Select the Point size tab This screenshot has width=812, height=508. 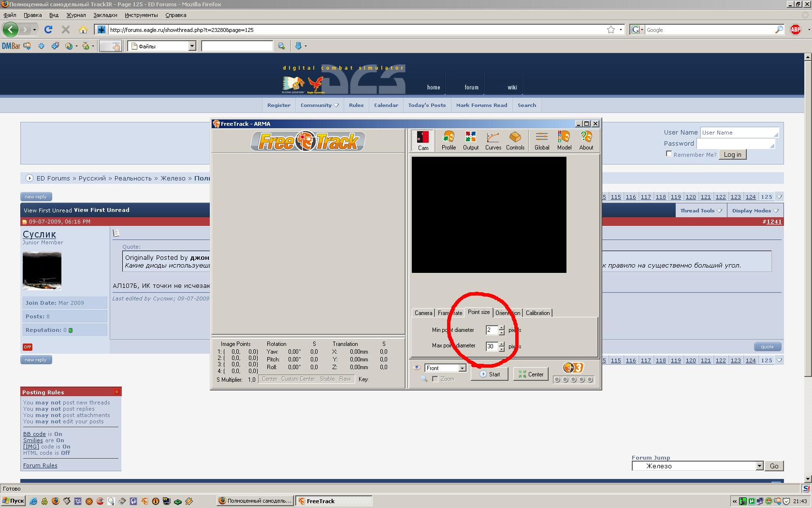click(x=478, y=312)
